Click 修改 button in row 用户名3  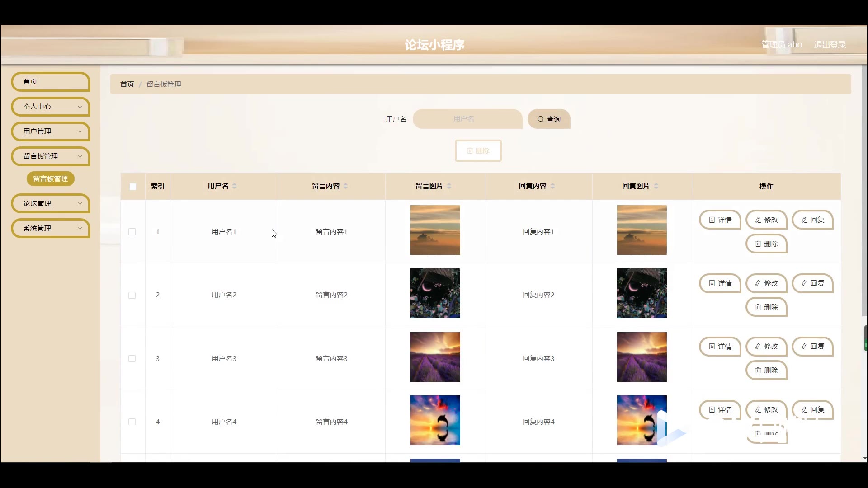pyautogui.click(x=766, y=347)
